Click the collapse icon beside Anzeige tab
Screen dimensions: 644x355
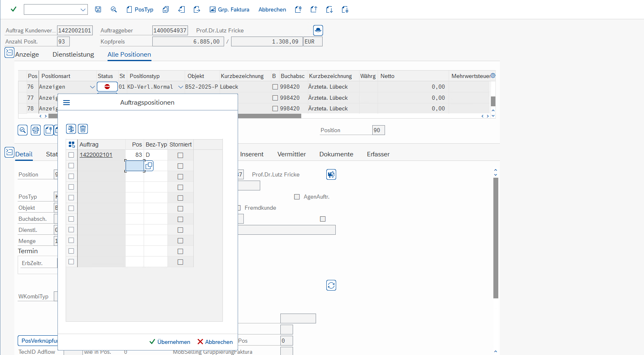pos(9,53)
